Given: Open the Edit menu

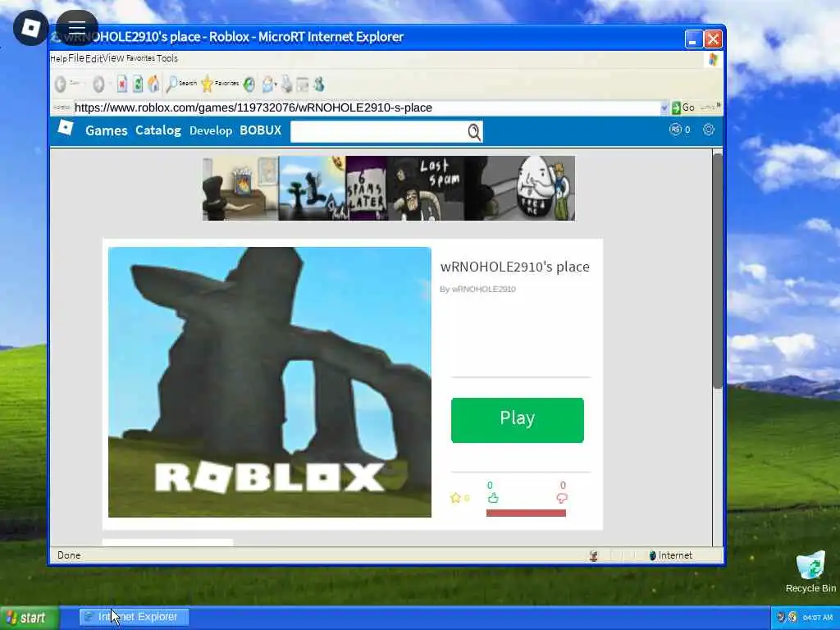Looking at the screenshot, I should click(x=94, y=58).
